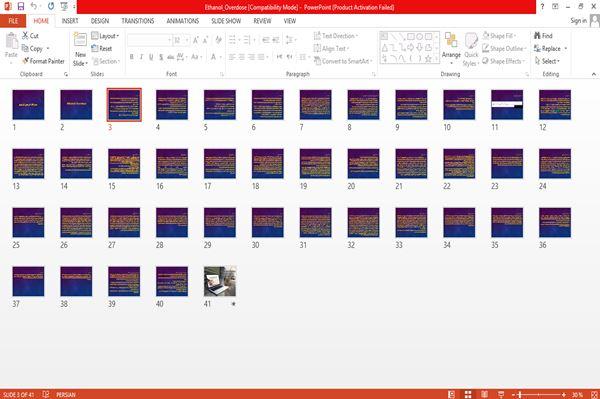Image resolution: width=600 pixels, height=399 pixels.
Task: Open the Clipboard pane launcher
Action: coord(66,74)
